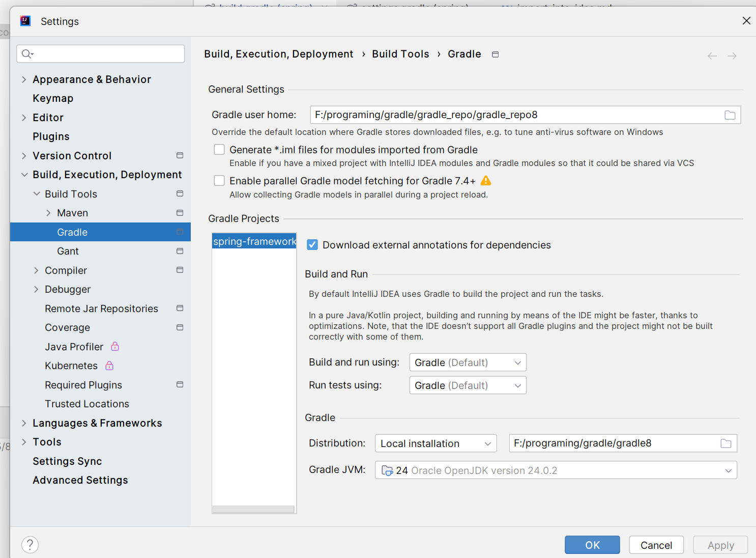Select Coverage in settings tree
Screen dimensions: 756x558
(x=67, y=327)
